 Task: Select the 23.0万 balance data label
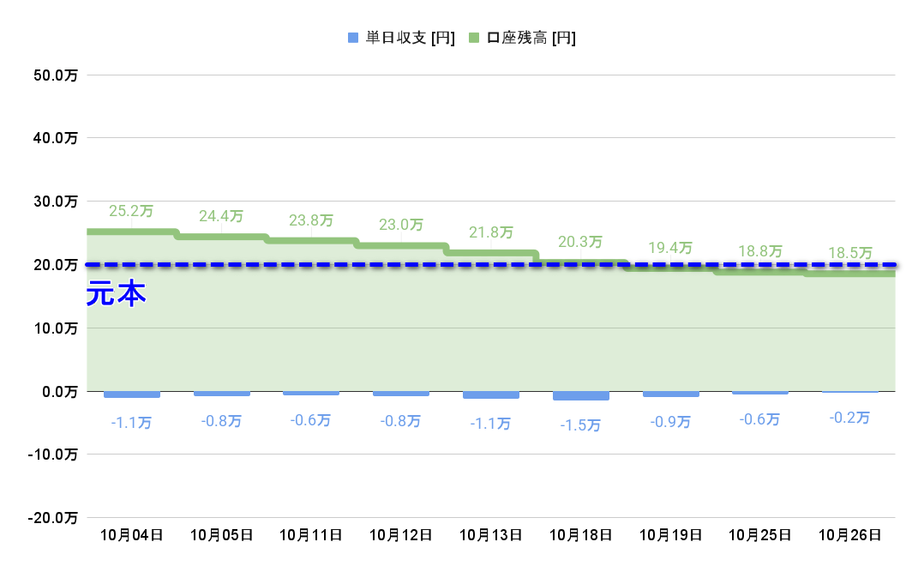401,225
